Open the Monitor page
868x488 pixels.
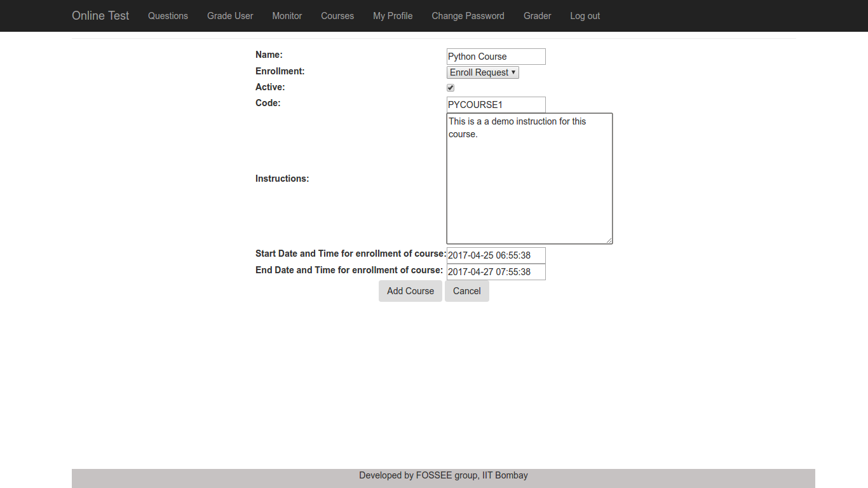[x=287, y=16]
